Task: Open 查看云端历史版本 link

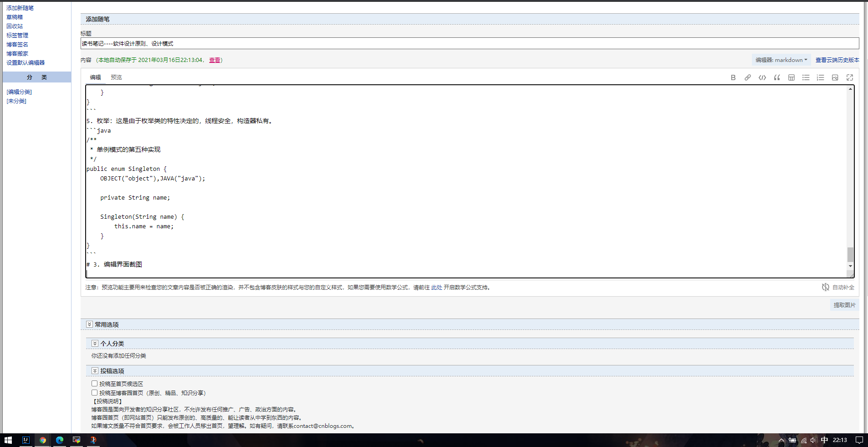Action: pos(837,60)
